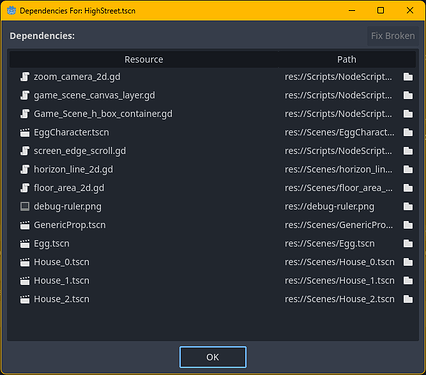Image resolution: width=426 pixels, height=375 pixels.
Task: Open folder browse icon for debug-ruler.png
Action: (x=408, y=207)
